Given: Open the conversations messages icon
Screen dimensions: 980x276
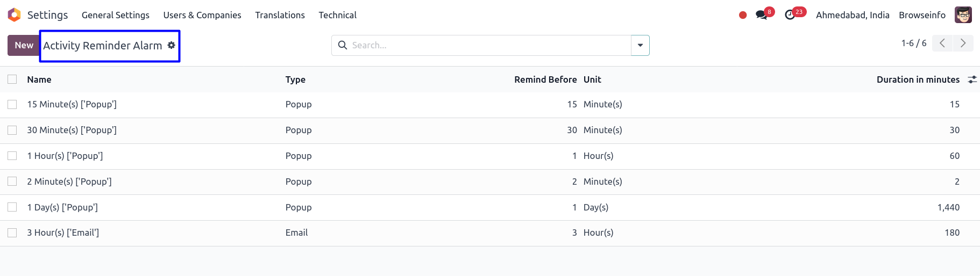Looking at the screenshot, I should (762, 15).
